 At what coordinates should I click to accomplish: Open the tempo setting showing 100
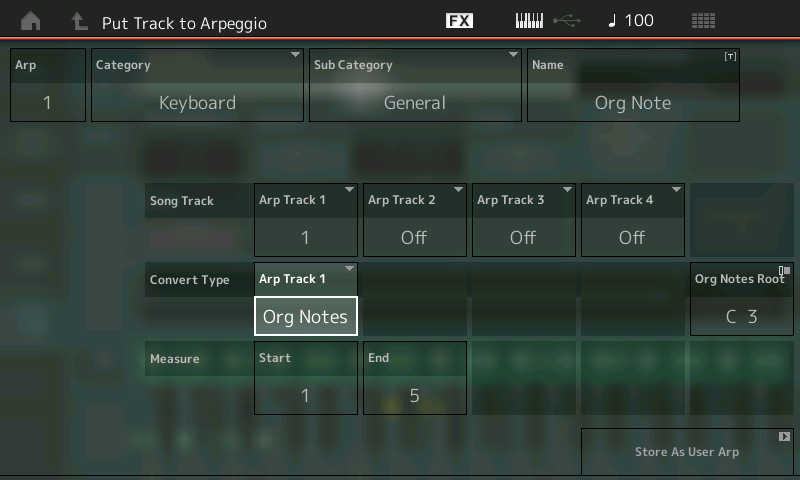(x=631, y=21)
